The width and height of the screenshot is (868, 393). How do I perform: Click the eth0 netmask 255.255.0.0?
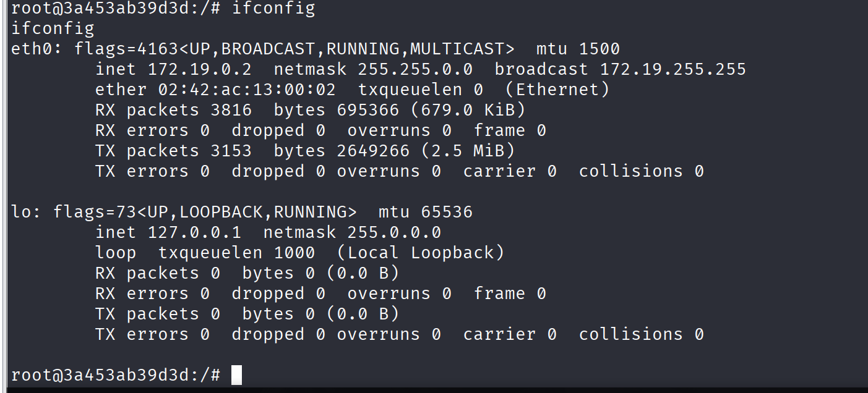click(415, 69)
